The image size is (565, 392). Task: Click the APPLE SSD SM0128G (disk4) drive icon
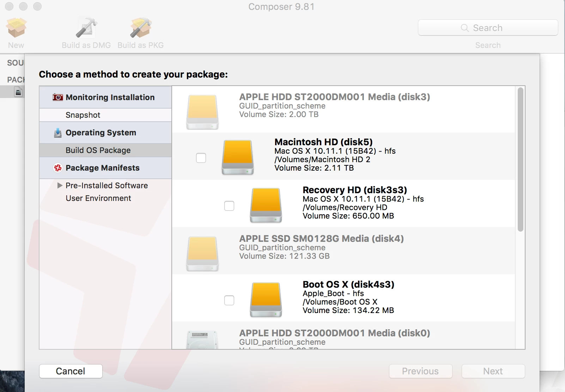click(x=202, y=254)
